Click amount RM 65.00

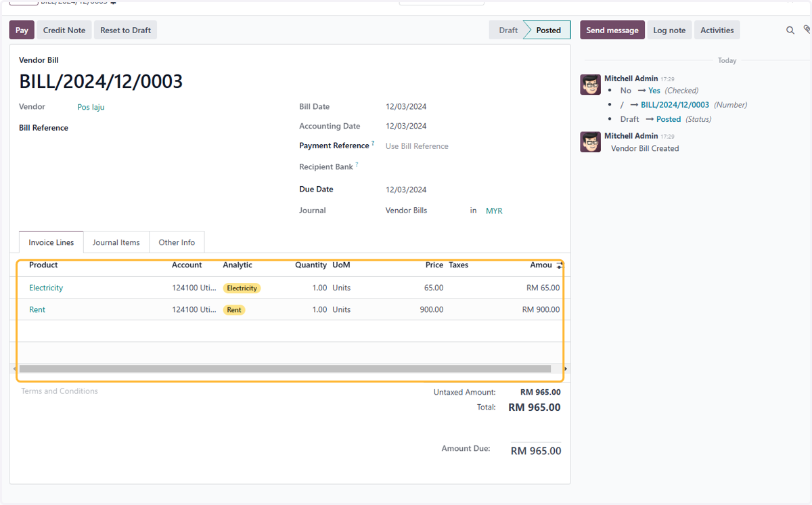pyautogui.click(x=543, y=288)
